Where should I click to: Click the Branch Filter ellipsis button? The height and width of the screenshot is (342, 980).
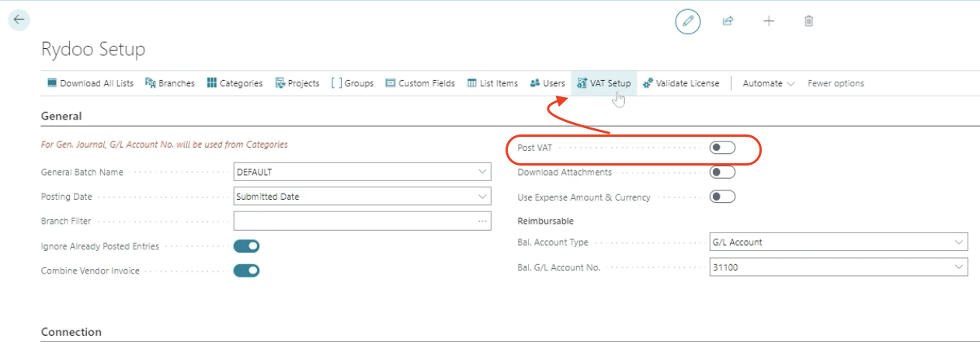point(483,222)
